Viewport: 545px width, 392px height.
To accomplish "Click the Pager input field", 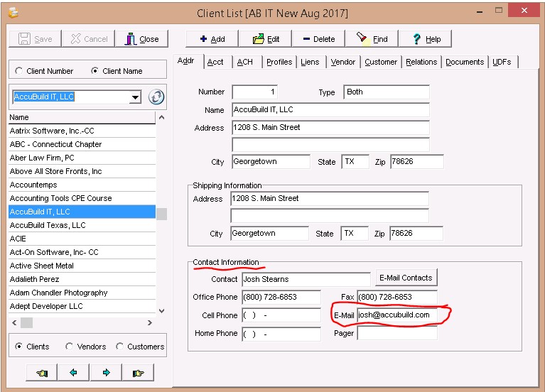I will (x=397, y=333).
